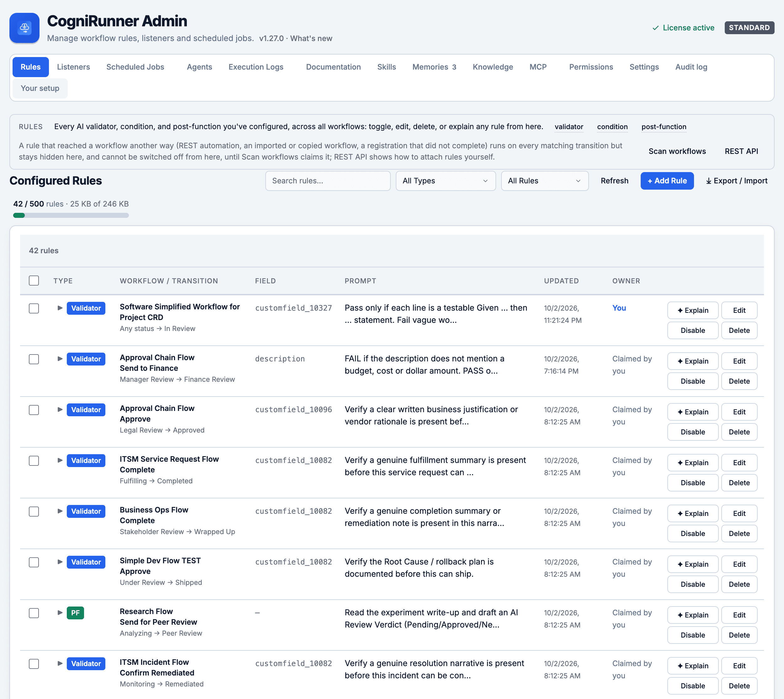The image size is (784, 699).
Task: Explain the ITSM Service Request Flow rule
Action: [x=692, y=463]
